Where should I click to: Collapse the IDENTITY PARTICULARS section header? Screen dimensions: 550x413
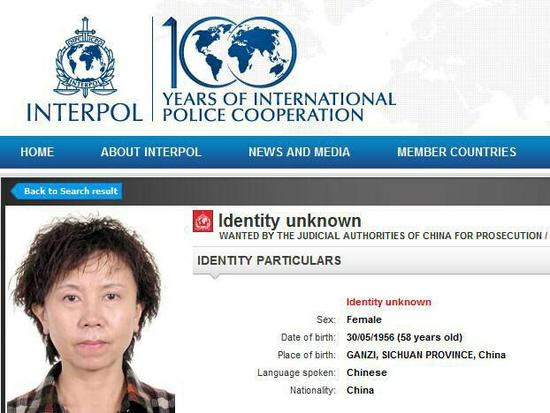371,261
